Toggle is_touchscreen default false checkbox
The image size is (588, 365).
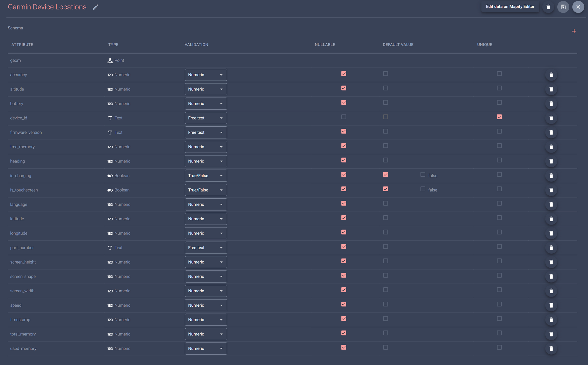pyautogui.click(x=423, y=189)
